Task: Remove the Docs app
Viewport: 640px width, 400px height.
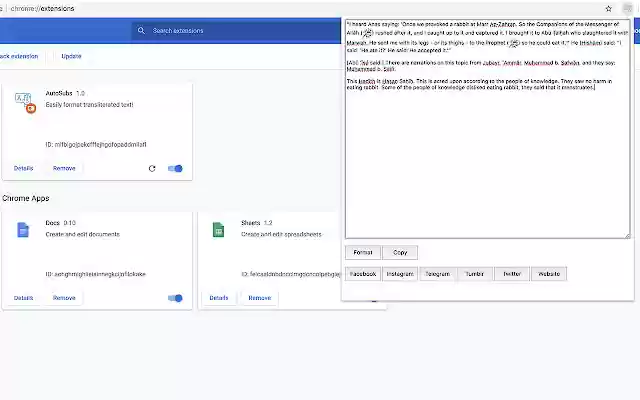Action: pyautogui.click(x=64, y=298)
